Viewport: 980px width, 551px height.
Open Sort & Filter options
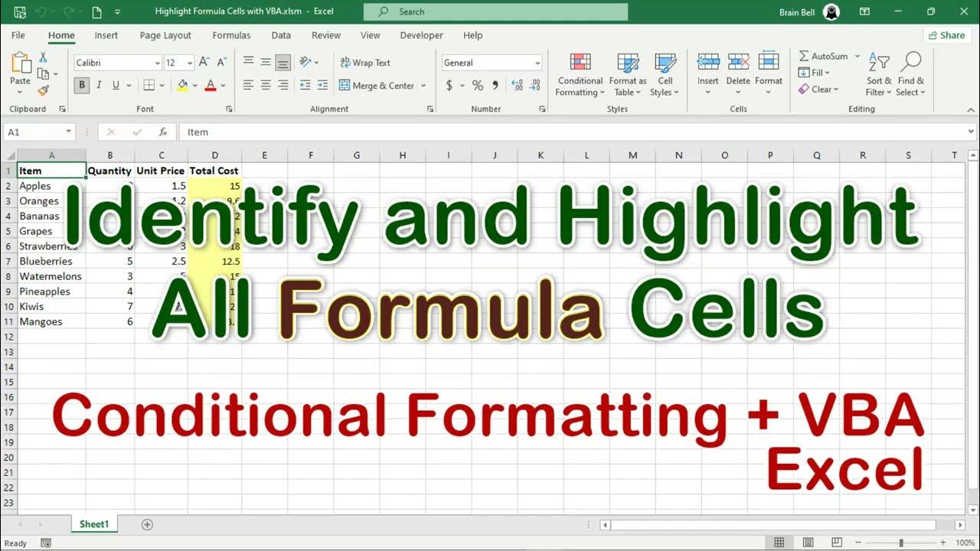coord(879,75)
